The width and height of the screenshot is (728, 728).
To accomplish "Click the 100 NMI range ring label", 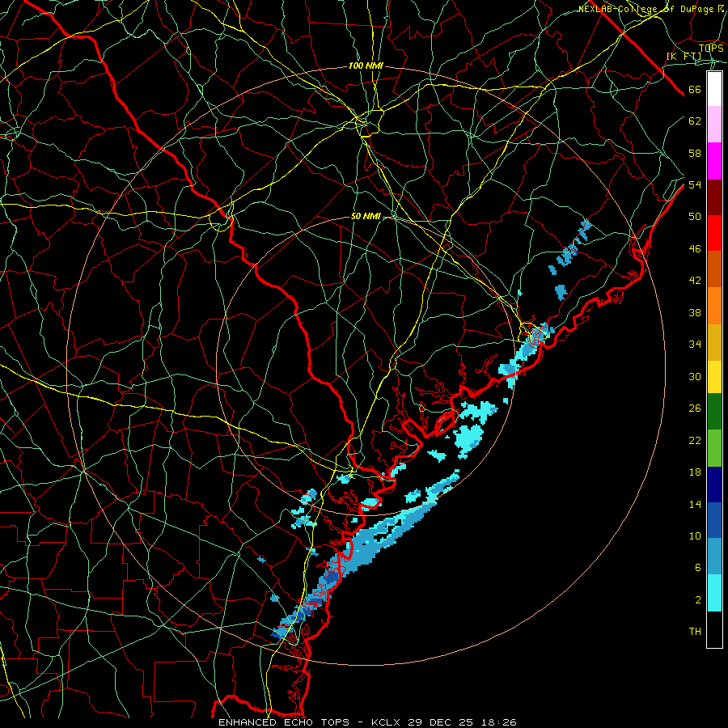I will [366, 66].
